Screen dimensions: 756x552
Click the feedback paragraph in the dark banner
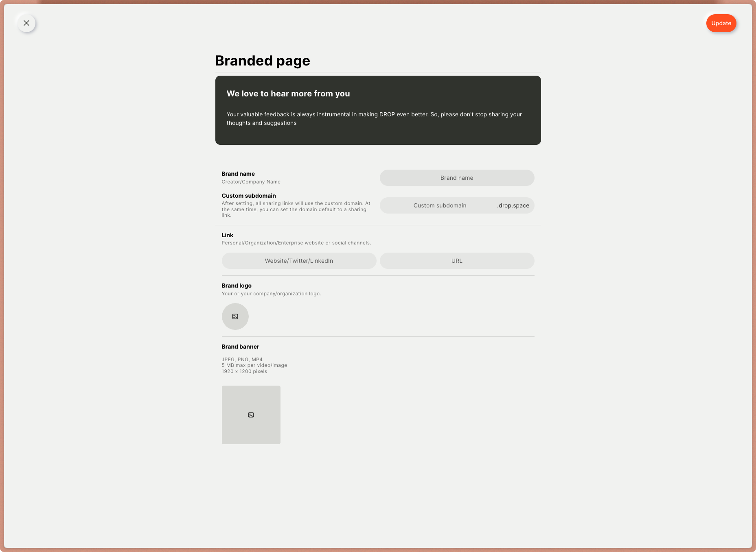(374, 119)
